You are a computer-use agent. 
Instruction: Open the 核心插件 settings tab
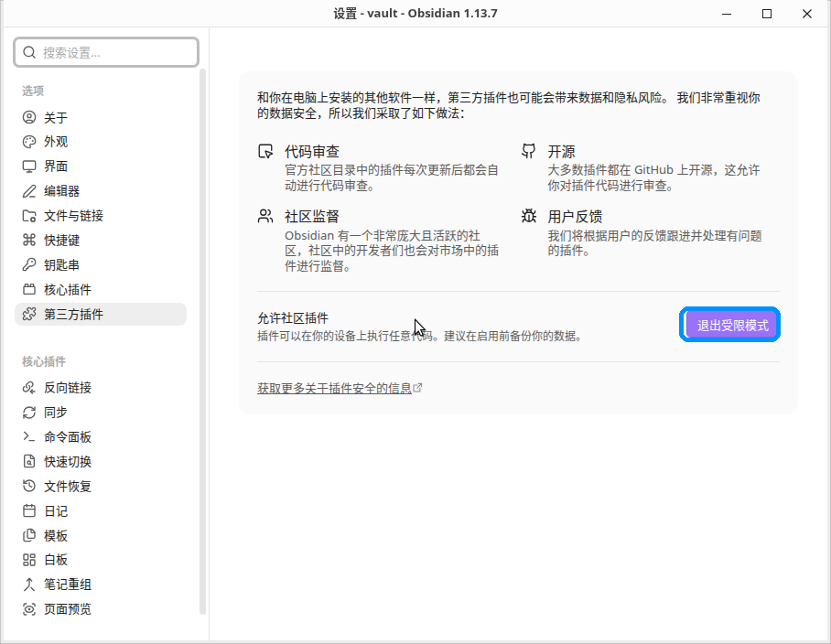tap(101, 290)
